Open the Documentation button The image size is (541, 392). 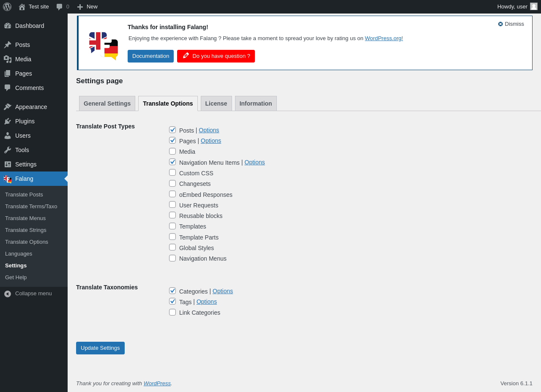pos(150,56)
